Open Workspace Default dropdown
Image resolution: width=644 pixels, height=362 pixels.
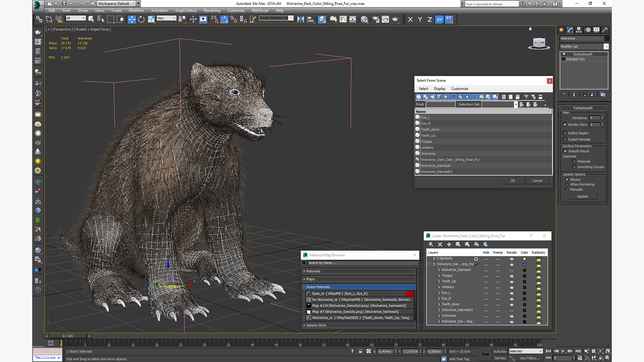pos(116,4)
